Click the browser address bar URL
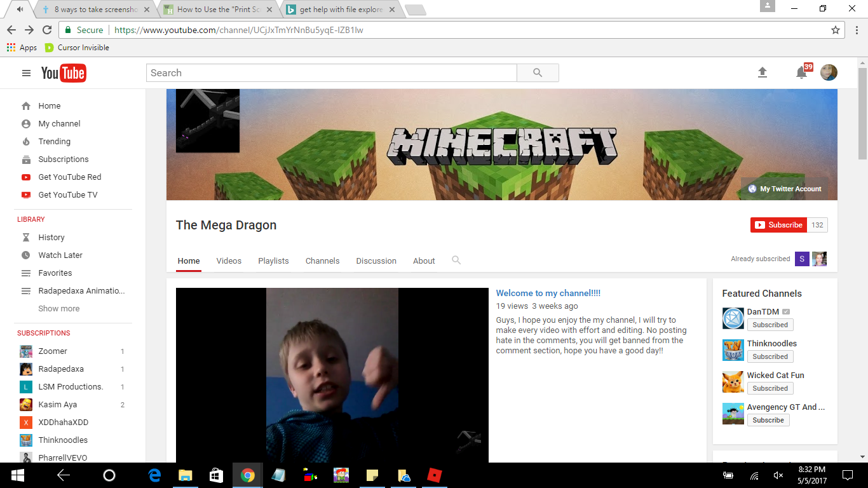The image size is (868, 488). pyautogui.click(x=239, y=30)
